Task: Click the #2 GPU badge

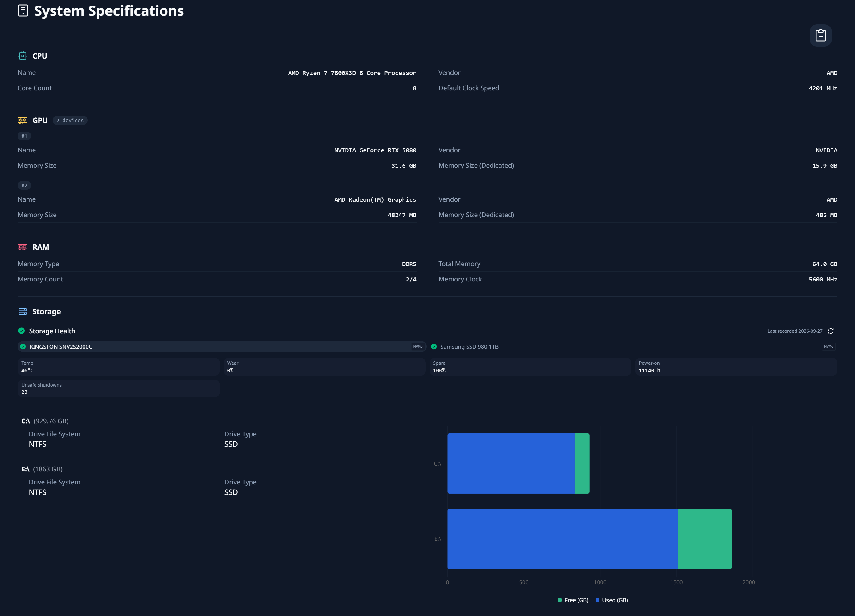Action: click(x=24, y=186)
